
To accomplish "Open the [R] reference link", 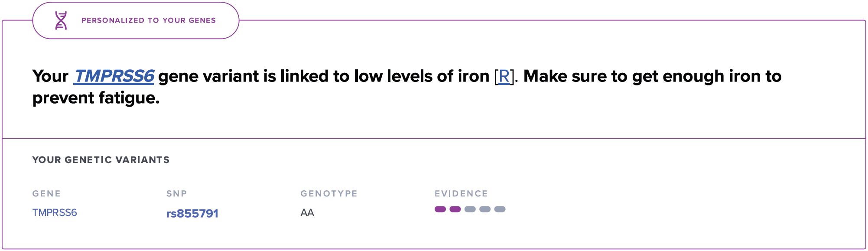I will coord(504,76).
